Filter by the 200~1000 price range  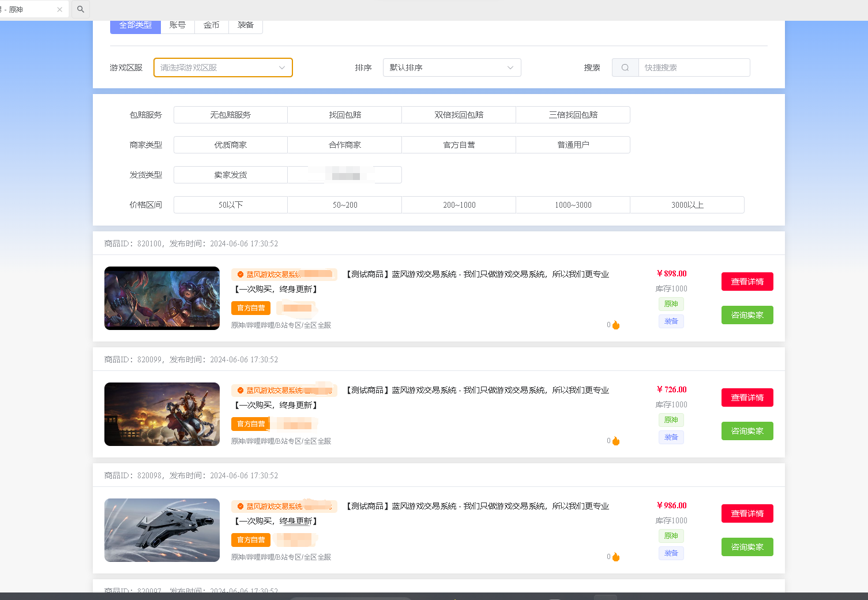point(459,205)
